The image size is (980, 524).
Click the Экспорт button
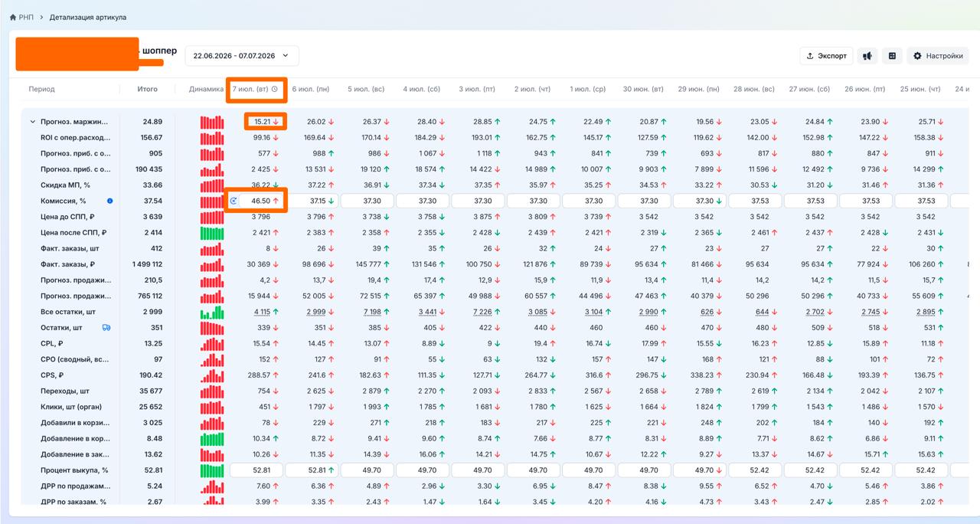[x=826, y=56]
